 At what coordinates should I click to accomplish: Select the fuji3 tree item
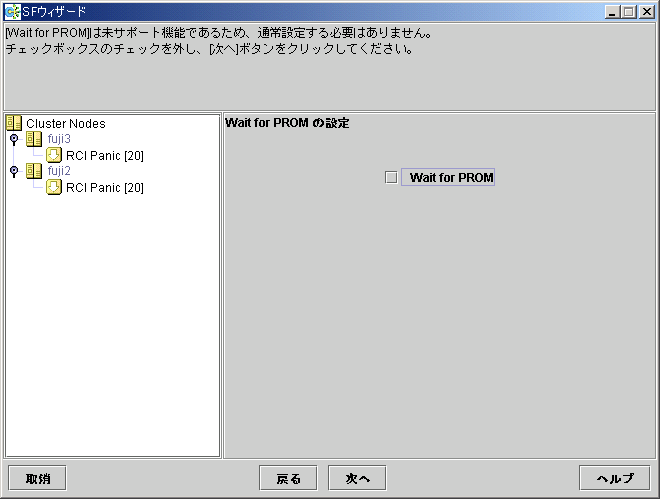[x=59, y=139]
